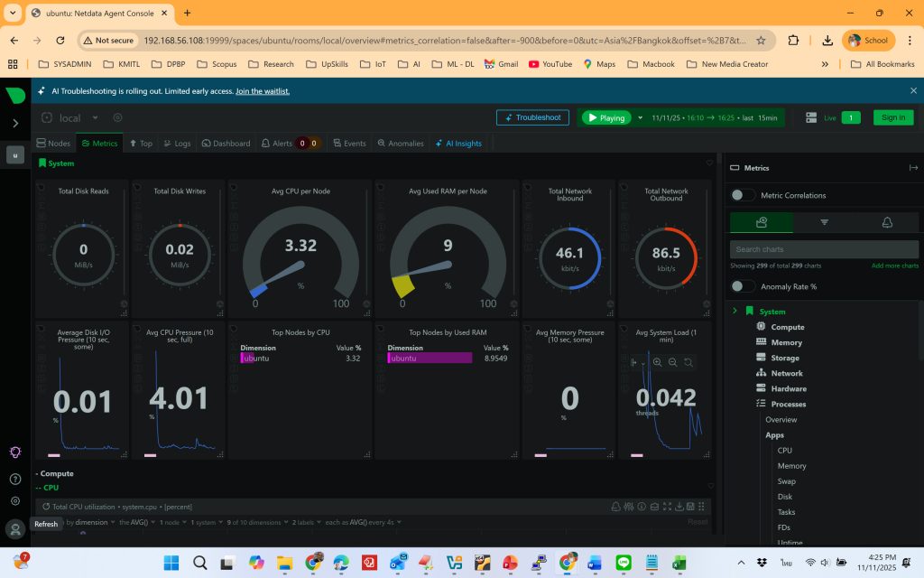The width and height of the screenshot is (924, 578).
Task: Collapse the Metrics panel with the arrow icon
Action: point(913,168)
